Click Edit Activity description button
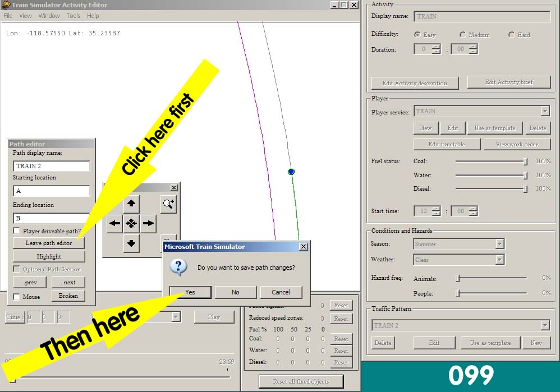 pos(415,83)
